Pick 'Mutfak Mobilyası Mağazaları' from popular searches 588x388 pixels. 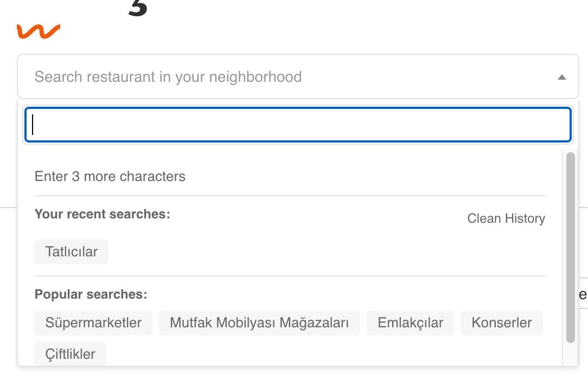click(259, 323)
